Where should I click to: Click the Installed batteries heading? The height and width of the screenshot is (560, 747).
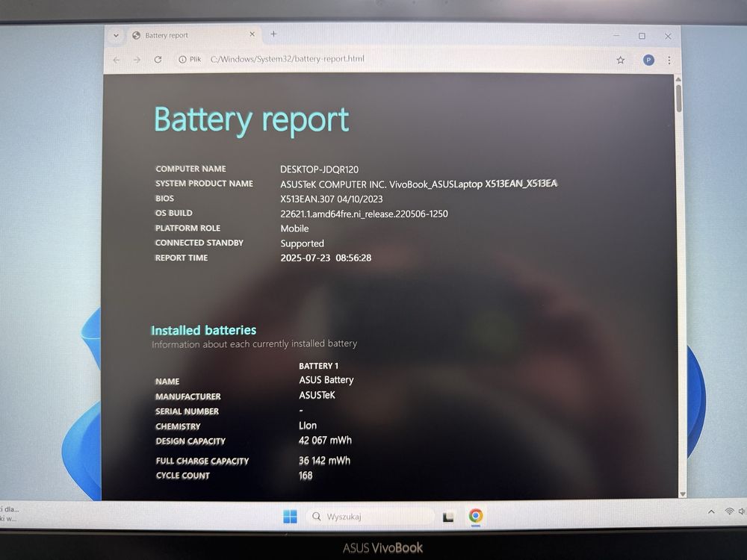click(x=203, y=330)
